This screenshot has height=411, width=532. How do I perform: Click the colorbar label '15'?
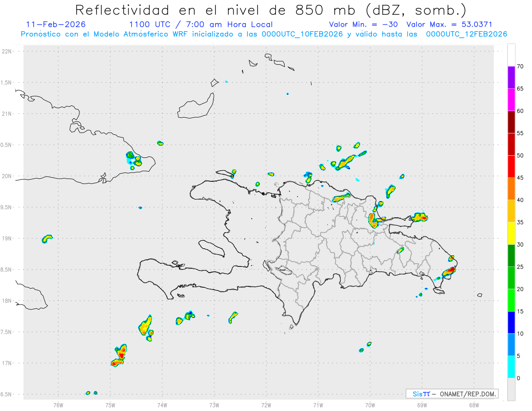coord(520,311)
